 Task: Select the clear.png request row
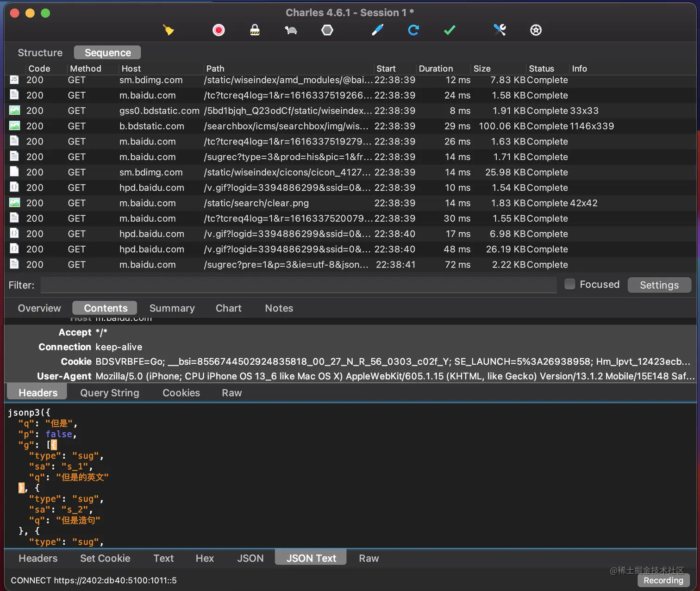click(256, 203)
